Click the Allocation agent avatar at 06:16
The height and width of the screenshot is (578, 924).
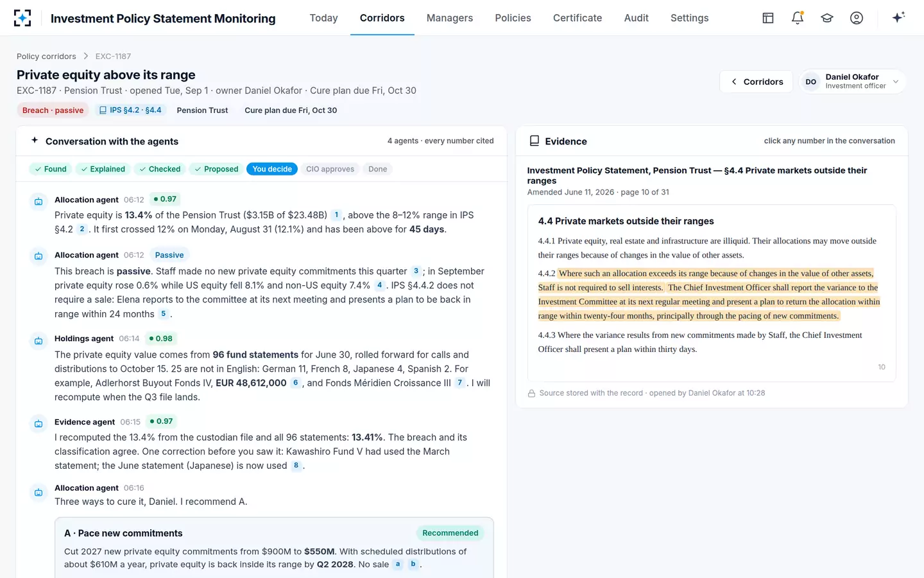click(38, 493)
